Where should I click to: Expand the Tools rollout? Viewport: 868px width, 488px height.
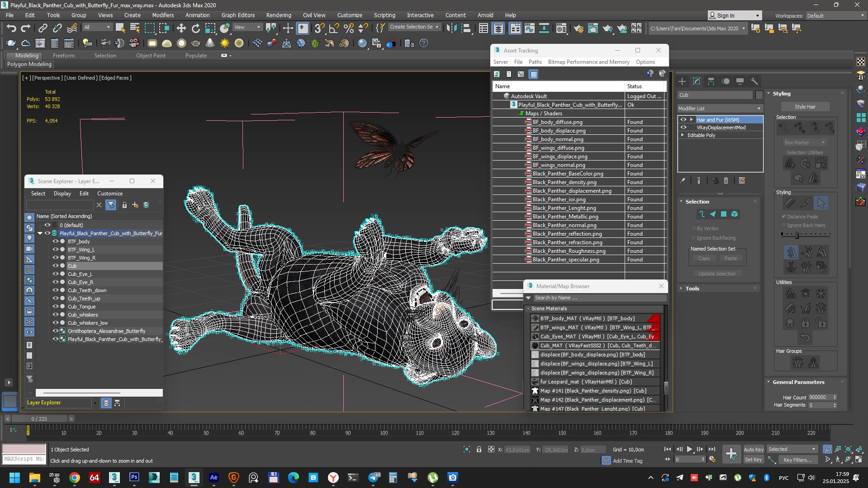coord(692,289)
